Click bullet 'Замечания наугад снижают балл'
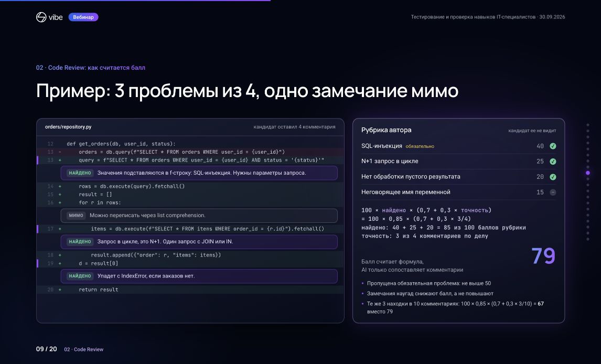 coord(430,294)
